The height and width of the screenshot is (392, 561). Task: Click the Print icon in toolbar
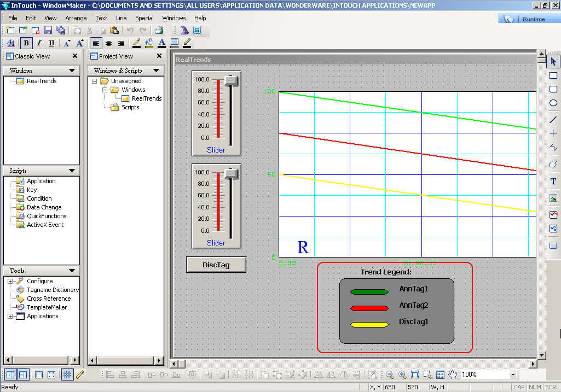pyautogui.click(x=159, y=31)
